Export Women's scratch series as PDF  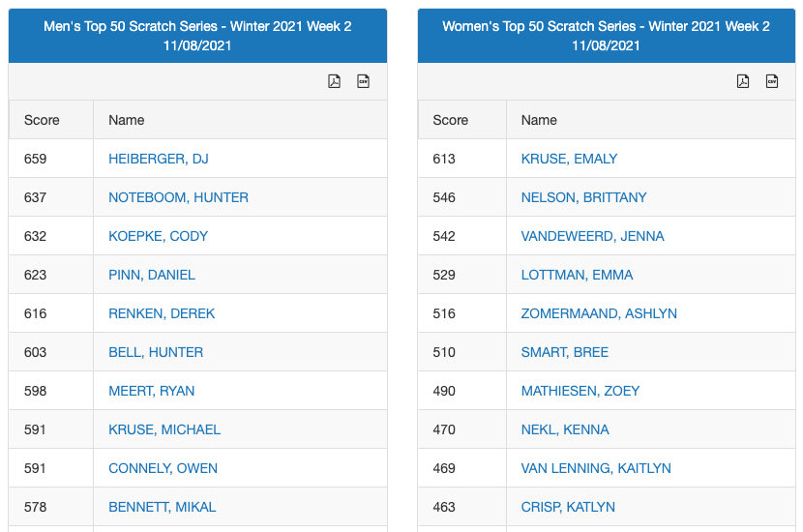click(x=743, y=81)
